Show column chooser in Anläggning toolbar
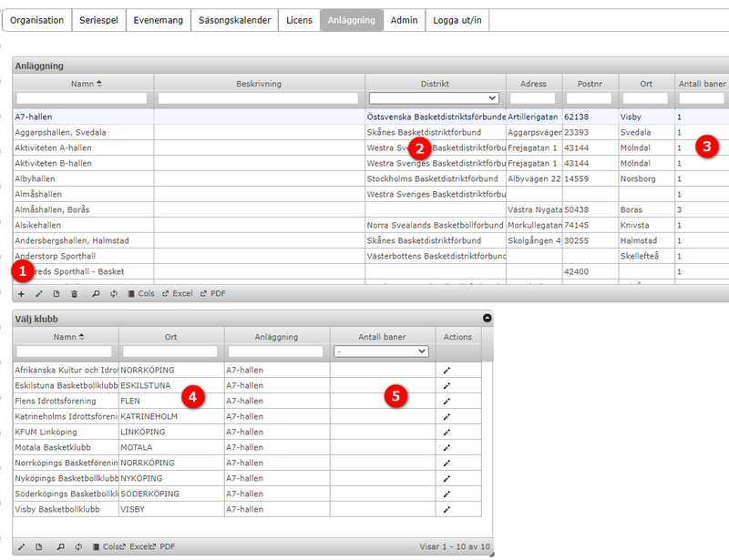Screen dimensions: 729x560 [x=141, y=294]
